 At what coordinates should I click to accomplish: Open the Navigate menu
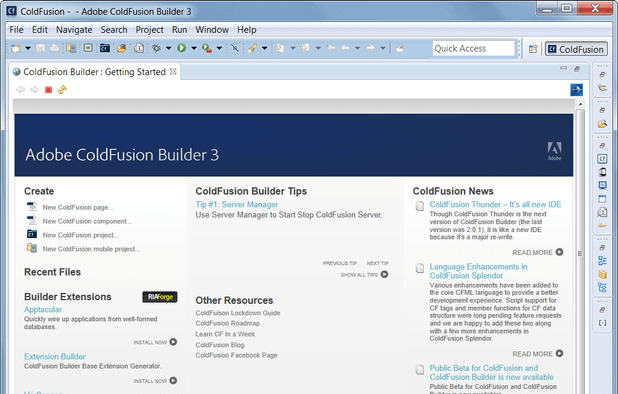click(74, 30)
